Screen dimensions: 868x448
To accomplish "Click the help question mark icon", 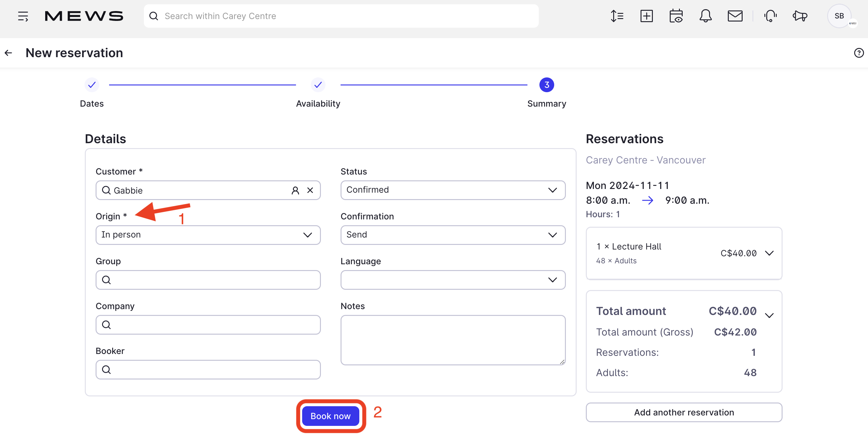I will [x=858, y=53].
